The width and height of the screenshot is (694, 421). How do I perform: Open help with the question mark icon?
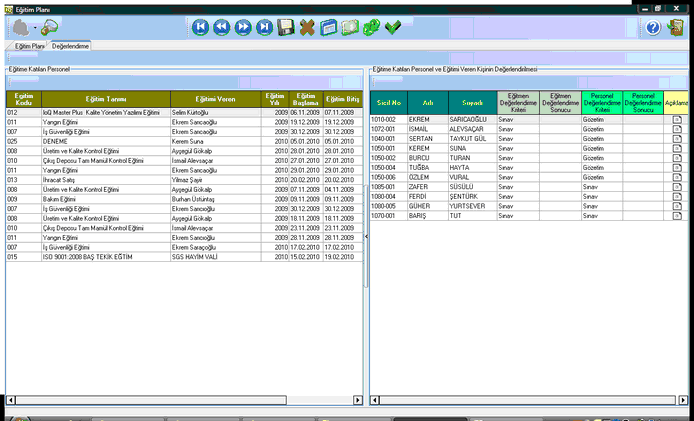pyautogui.click(x=653, y=28)
